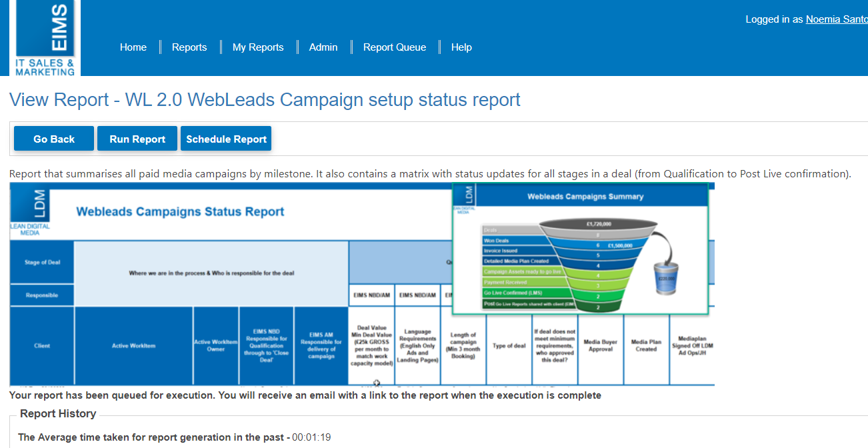Click the 'Won Deals' funnel stage label
Viewport: 868px width, 448px height.
(x=513, y=241)
